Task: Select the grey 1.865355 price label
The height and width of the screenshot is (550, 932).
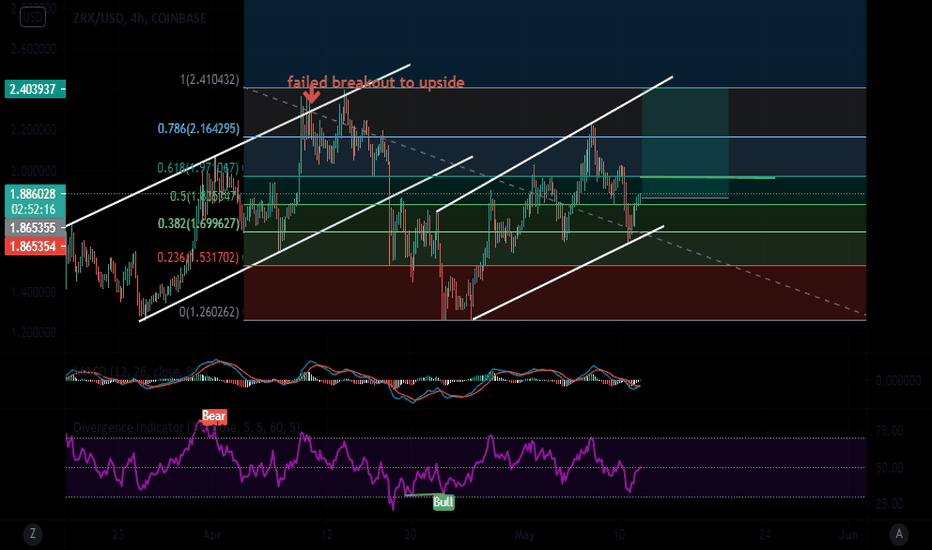Action: [x=35, y=228]
